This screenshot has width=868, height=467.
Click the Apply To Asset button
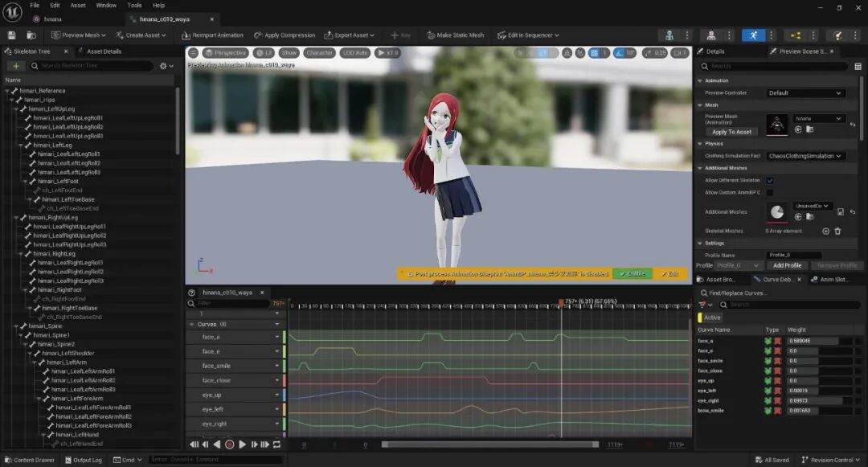click(x=731, y=133)
